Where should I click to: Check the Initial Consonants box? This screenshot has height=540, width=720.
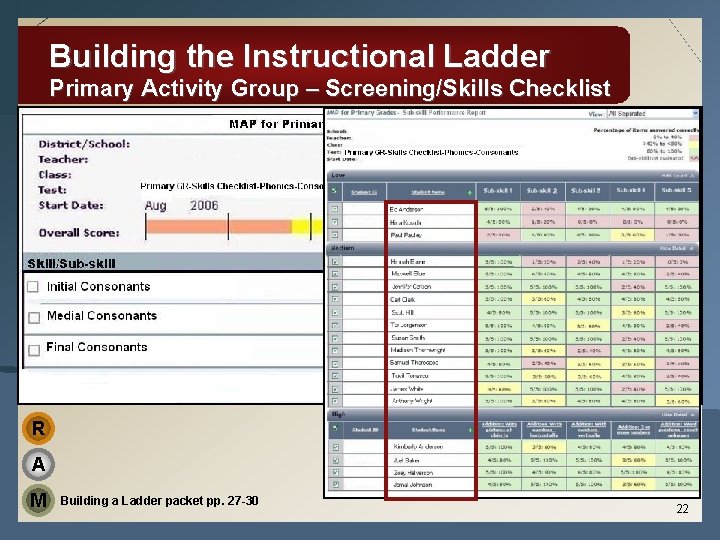click(33, 287)
